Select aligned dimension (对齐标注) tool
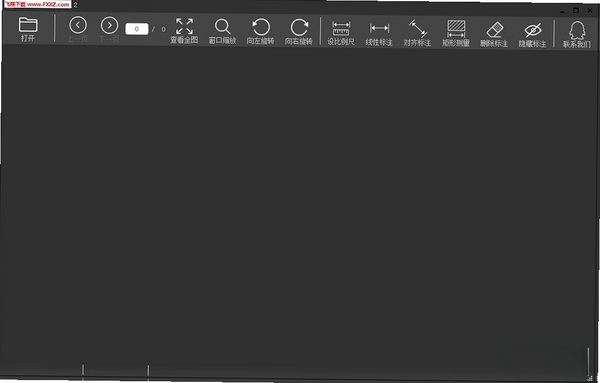Screen dimensions: 600x383 (x=417, y=34)
